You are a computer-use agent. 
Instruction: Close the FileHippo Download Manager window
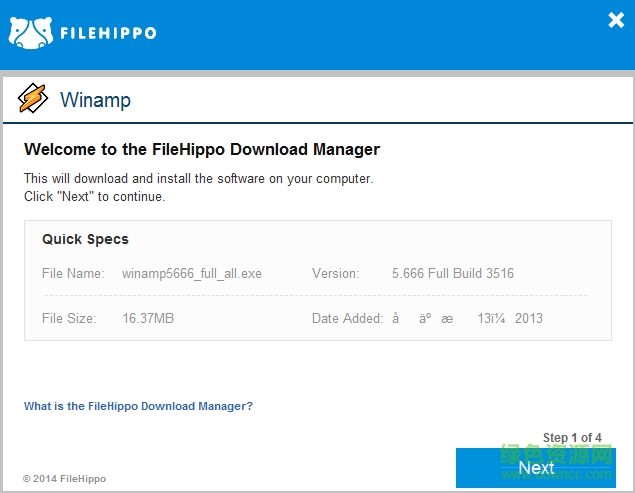616,20
